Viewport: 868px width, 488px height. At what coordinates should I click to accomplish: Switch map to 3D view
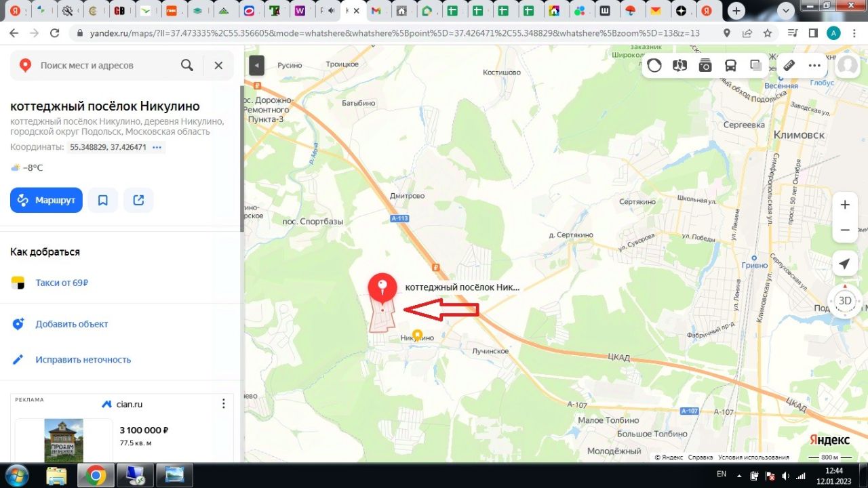(844, 301)
